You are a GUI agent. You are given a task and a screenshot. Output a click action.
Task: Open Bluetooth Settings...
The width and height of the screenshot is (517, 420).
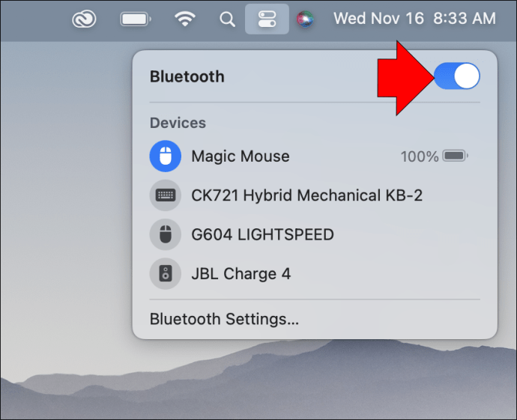tap(224, 320)
